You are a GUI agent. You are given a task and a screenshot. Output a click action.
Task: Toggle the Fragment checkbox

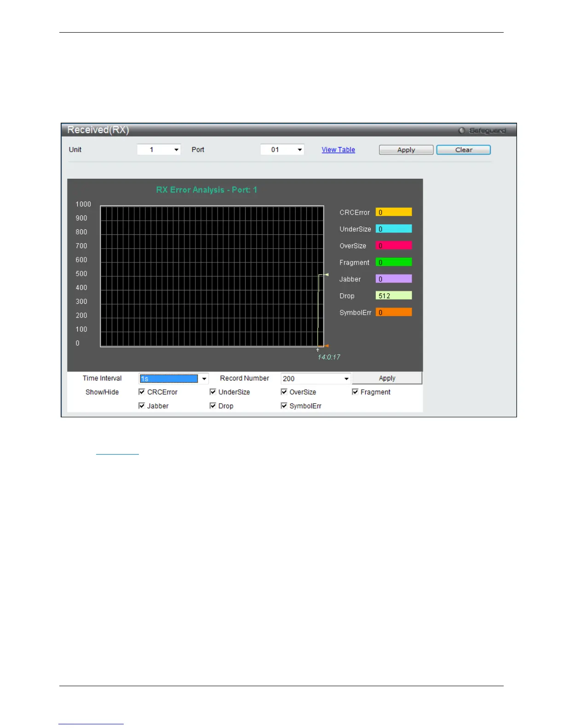(x=355, y=392)
